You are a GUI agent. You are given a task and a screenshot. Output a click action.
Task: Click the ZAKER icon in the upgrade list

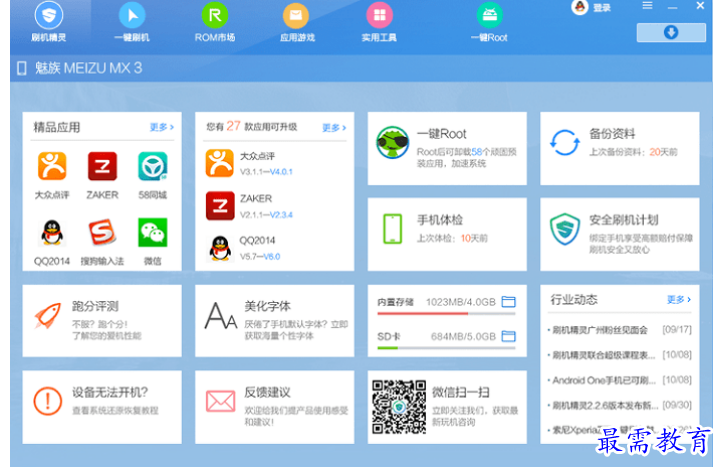coord(220,206)
